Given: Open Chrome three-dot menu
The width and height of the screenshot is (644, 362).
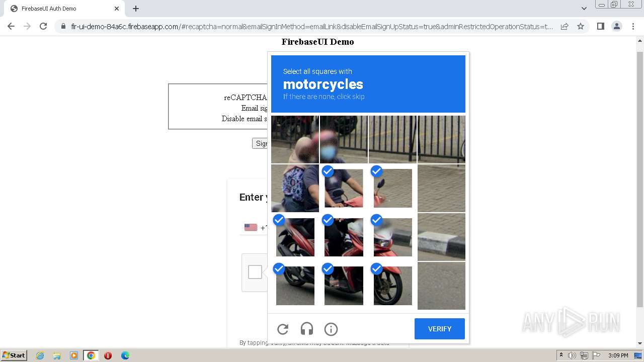Looking at the screenshot, I should [633, 26].
